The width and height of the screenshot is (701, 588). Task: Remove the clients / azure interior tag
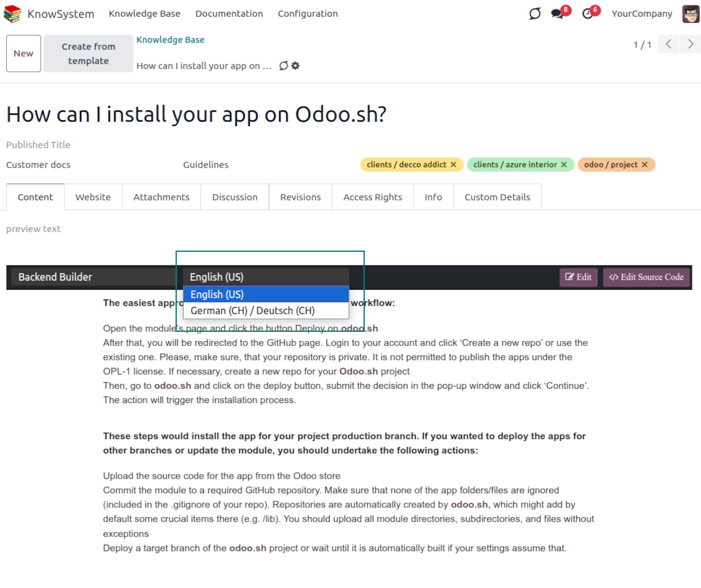(x=564, y=164)
